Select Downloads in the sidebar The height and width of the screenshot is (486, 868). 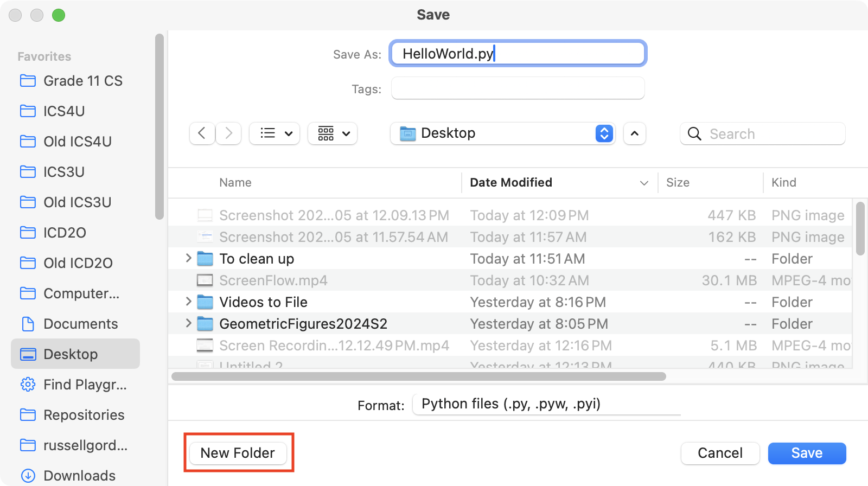79,475
